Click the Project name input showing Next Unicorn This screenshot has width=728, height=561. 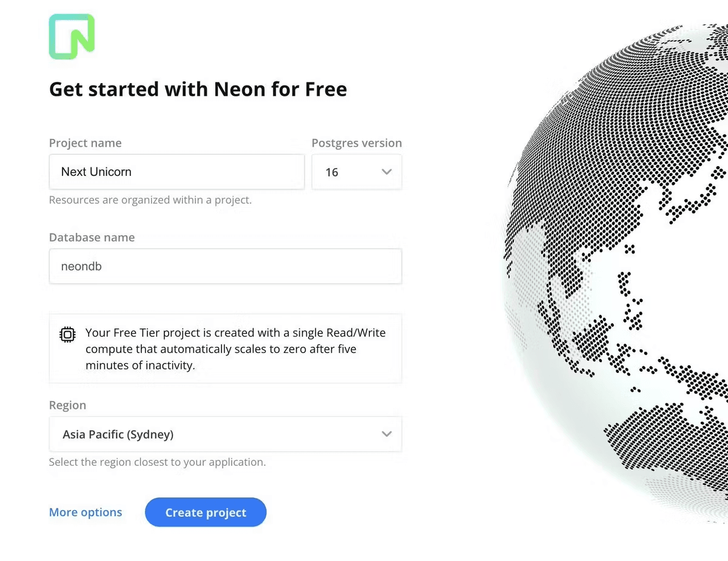[177, 172]
